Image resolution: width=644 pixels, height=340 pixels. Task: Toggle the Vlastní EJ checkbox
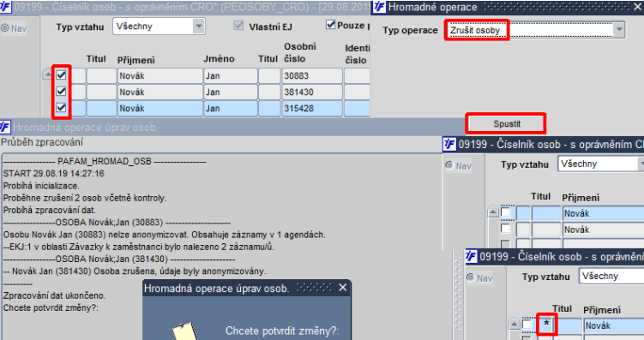pyautogui.click(x=238, y=26)
